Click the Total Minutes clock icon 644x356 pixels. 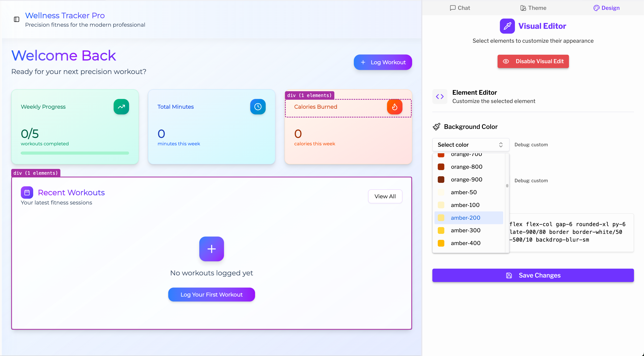point(258,107)
